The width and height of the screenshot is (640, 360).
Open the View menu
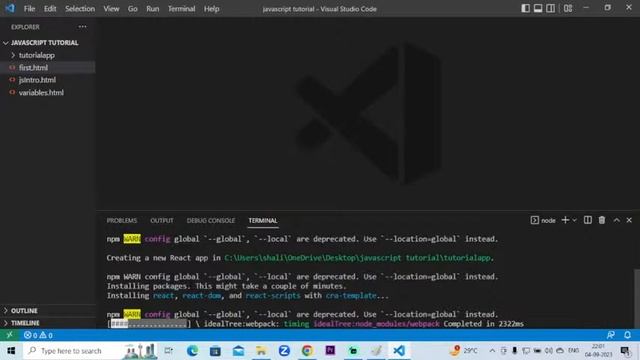click(111, 9)
